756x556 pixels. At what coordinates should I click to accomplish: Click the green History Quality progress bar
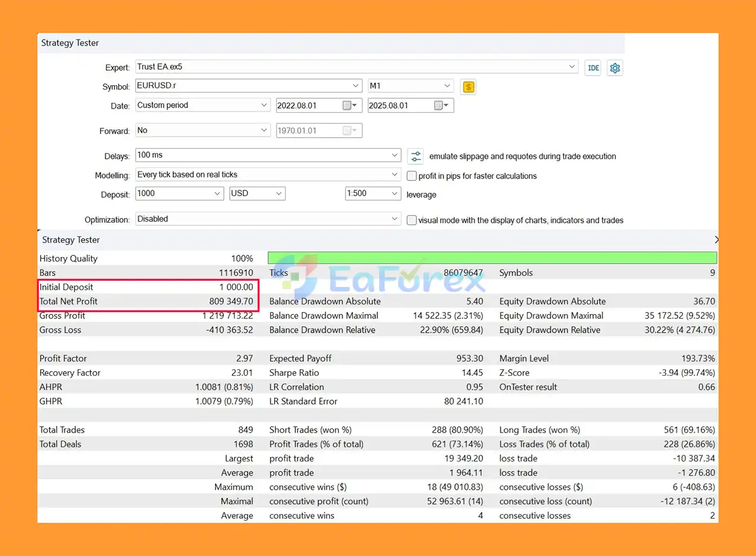pos(493,258)
